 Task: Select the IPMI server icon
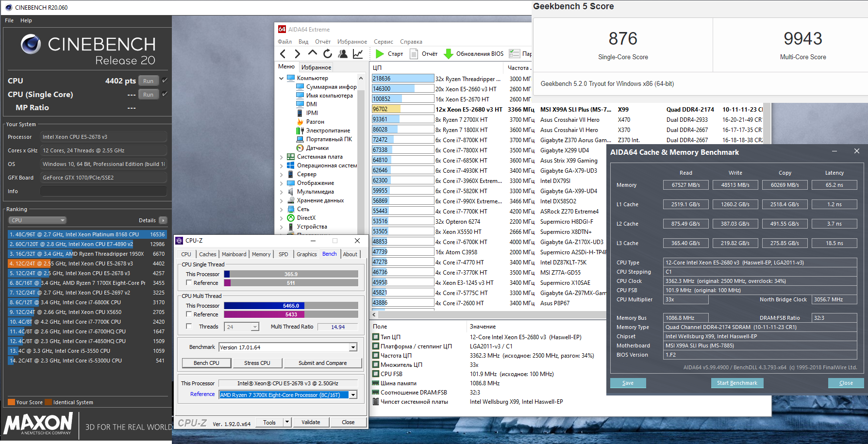[300, 113]
